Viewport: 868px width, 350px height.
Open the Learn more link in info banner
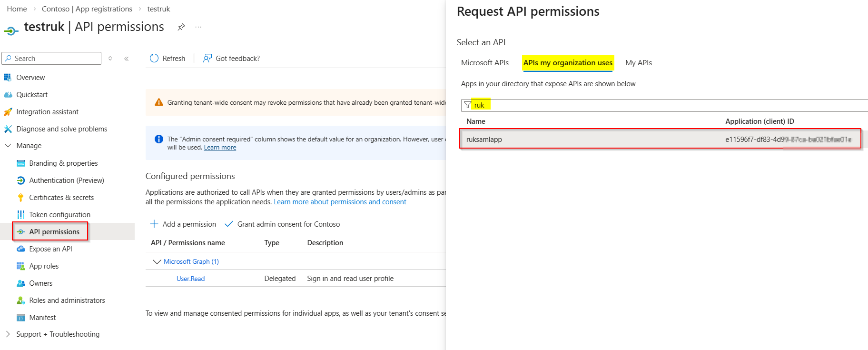tap(220, 148)
